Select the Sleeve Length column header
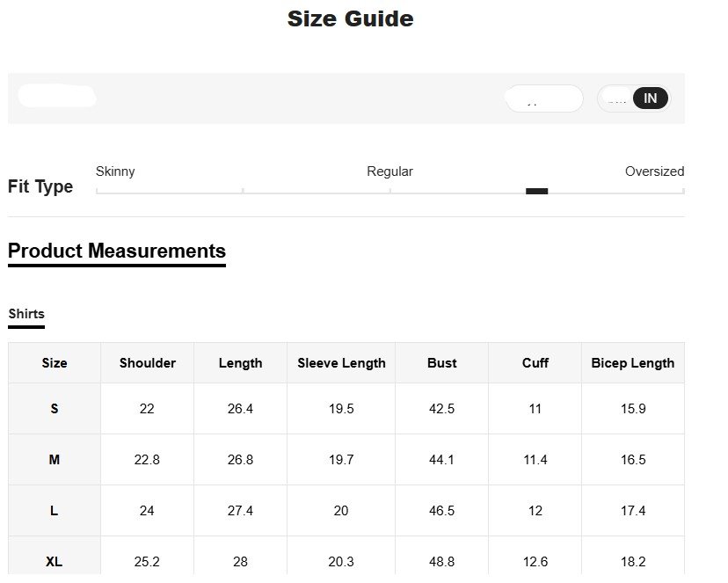The width and height of the screenshot is (728, 583). pyautogui.click(x=341, y=363)
